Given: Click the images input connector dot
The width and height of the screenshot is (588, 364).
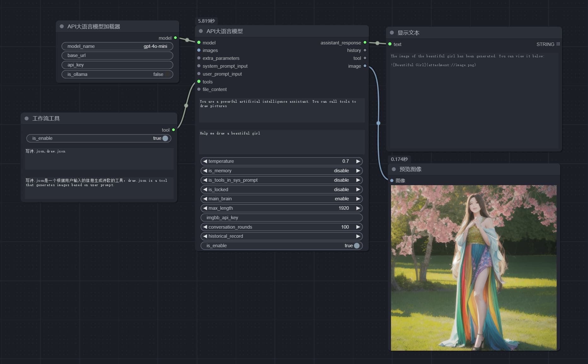Looking at the screenshot, I should click(x=199, y=50).
